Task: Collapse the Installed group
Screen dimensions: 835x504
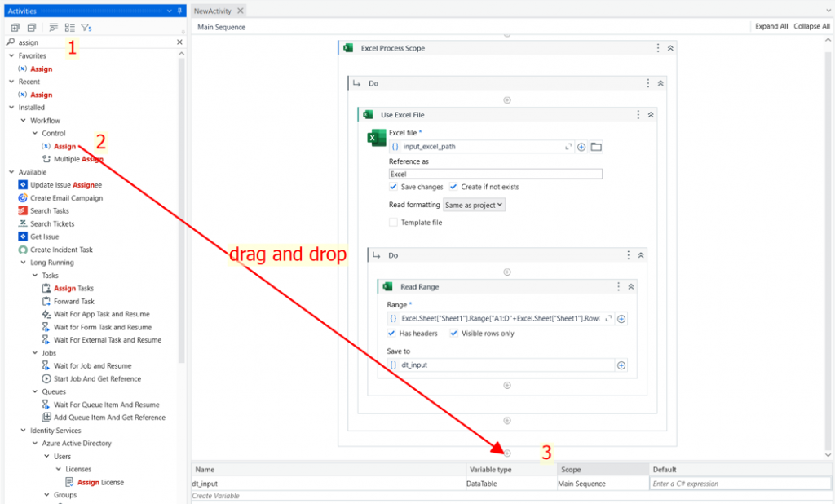Action: 11,107
